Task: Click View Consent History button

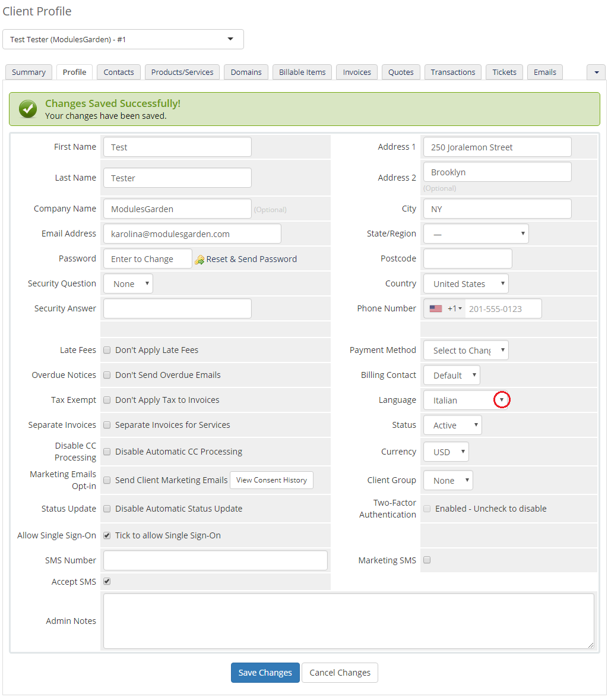Action: pos(271,480)
